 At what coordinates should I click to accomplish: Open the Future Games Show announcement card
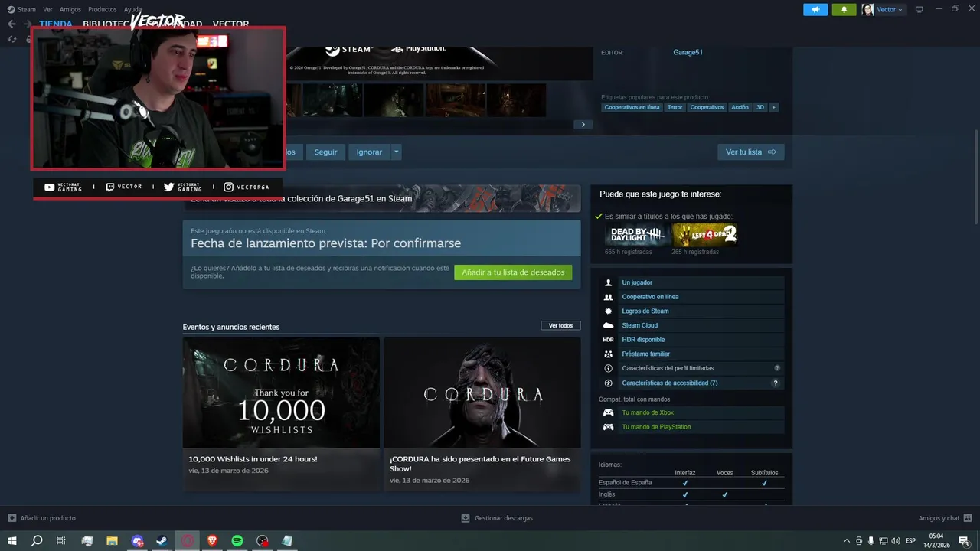[482, 413]
